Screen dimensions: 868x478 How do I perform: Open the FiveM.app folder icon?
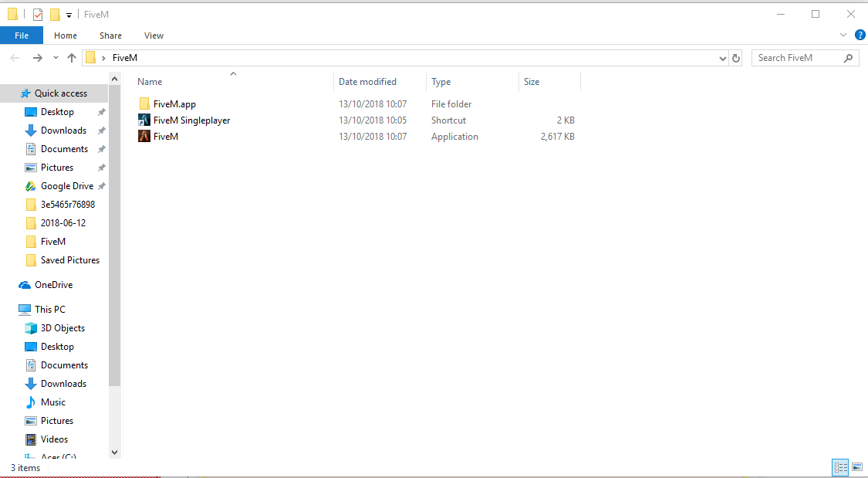coord(144,104)
